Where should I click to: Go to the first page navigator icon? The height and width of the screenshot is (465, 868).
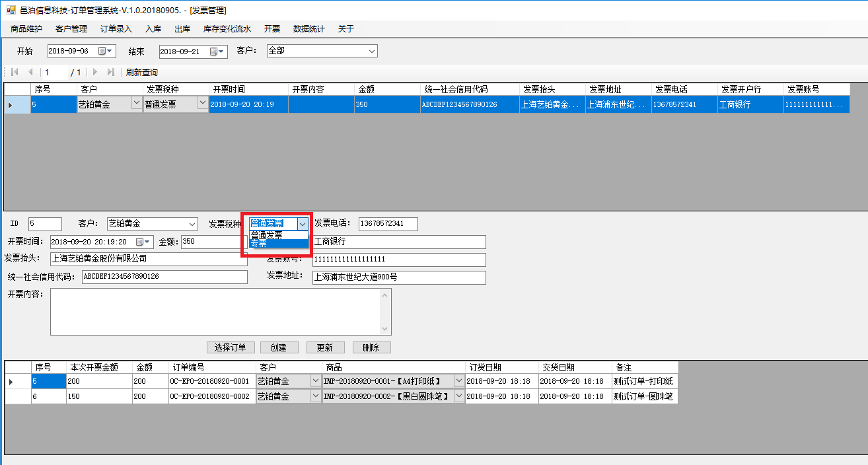pos(15,72)
